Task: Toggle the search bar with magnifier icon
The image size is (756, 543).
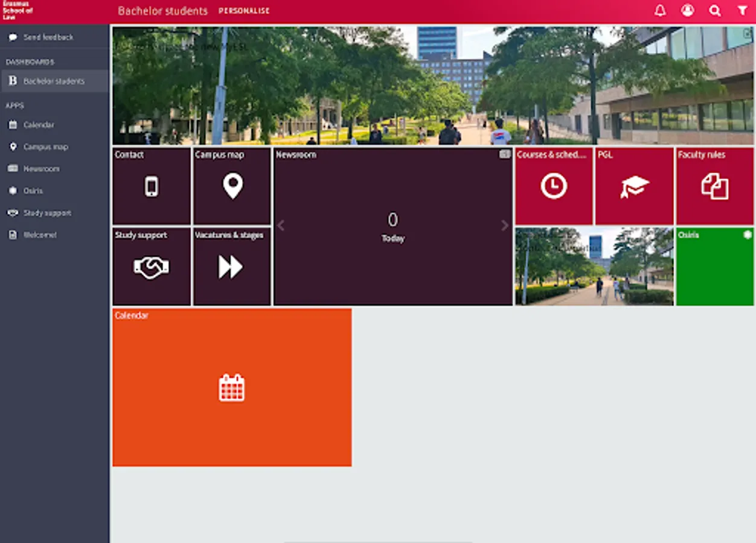Action: [x=715, y=10]
